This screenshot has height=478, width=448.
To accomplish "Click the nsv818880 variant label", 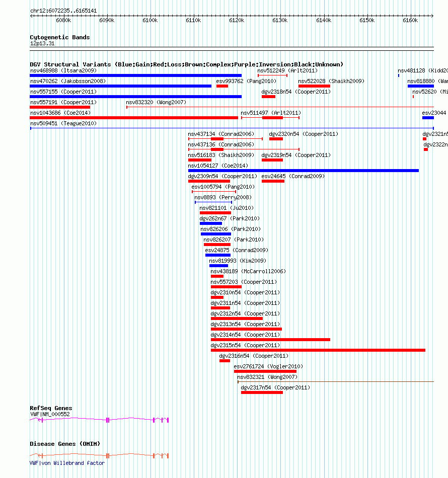I will pos(427,82).
